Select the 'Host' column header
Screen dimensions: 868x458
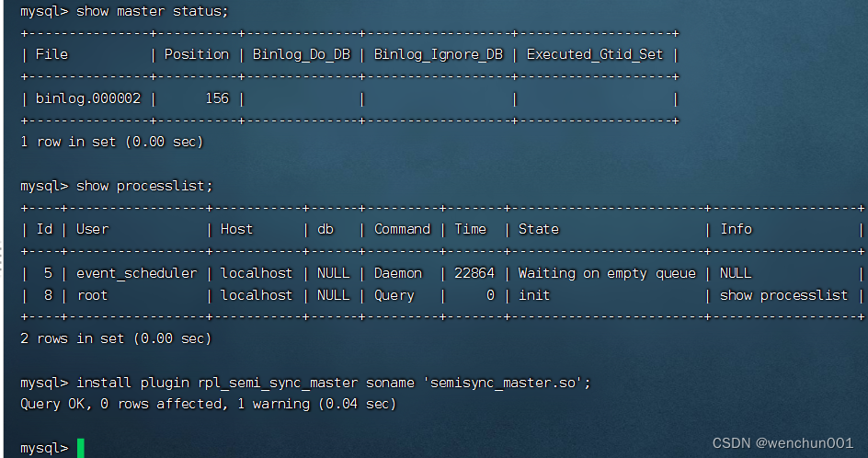pos(236,229)
